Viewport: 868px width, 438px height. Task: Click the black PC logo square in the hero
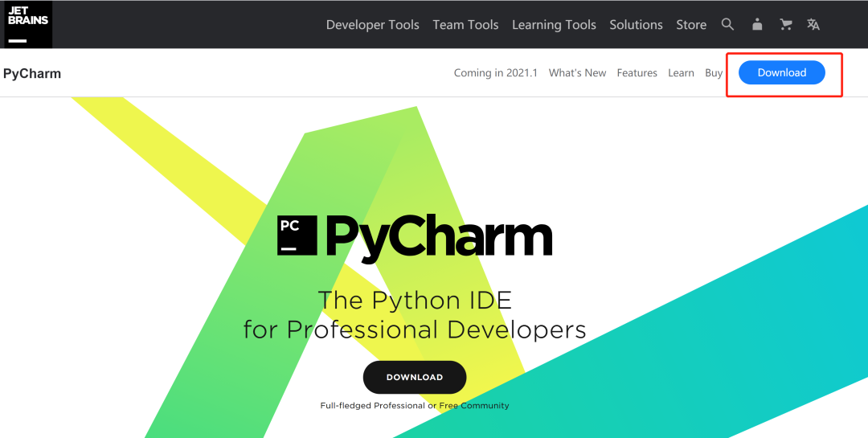[x=297, y=235]
